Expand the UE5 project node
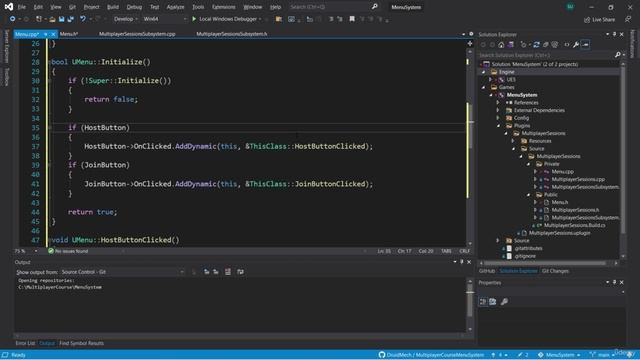Screen dimensions: 640x360 click(491, 80)
